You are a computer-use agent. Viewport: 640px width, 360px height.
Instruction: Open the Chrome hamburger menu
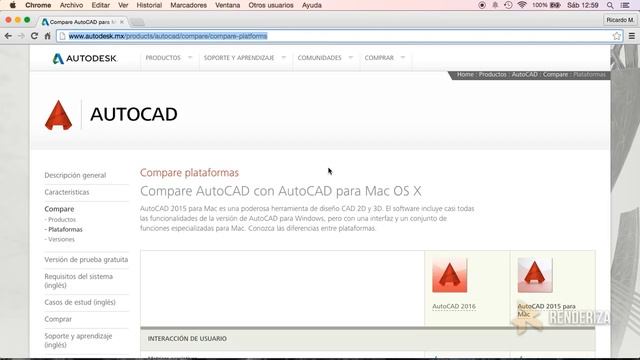631,36
